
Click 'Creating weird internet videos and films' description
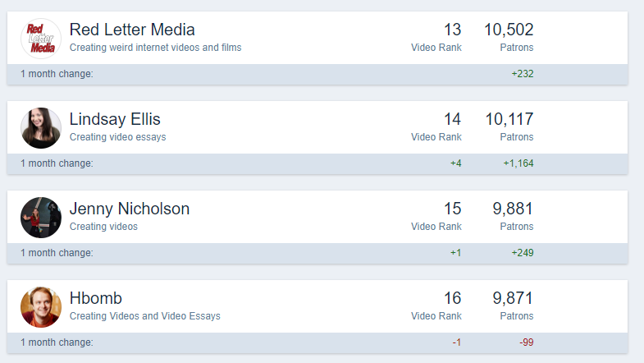coord(155,48)
